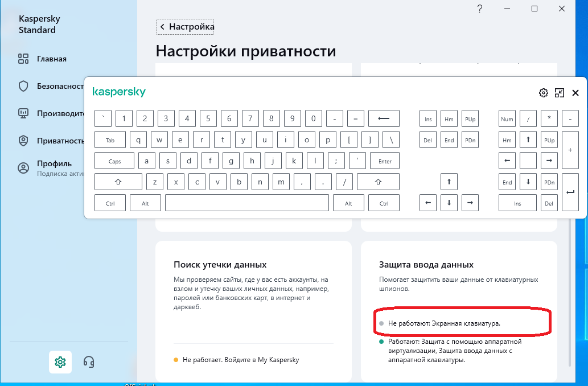Tap the right arrow key in the arrow cluster
Screen dimensions: 588x386
[x=470, y=203]
